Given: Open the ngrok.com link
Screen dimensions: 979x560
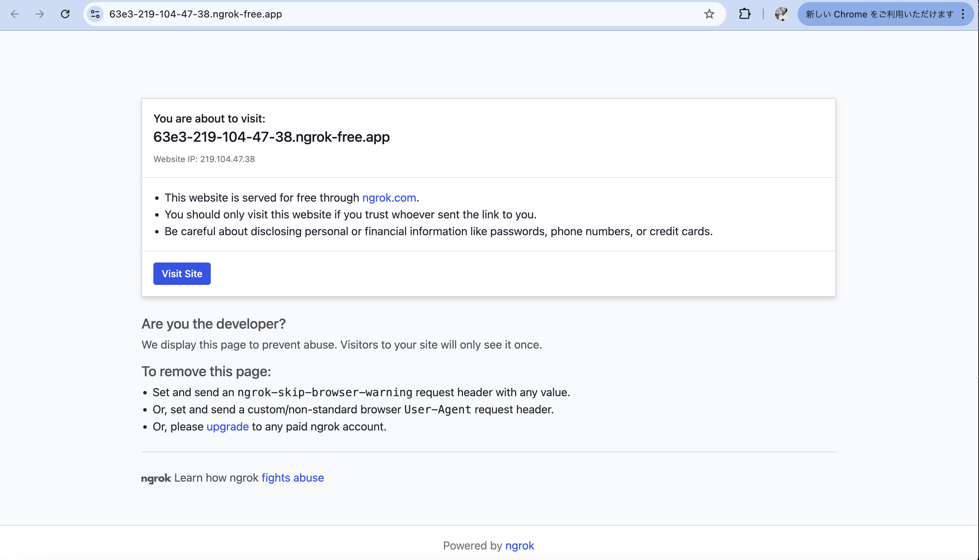Looking at the screenshot, I should click(x=389, y=198).
